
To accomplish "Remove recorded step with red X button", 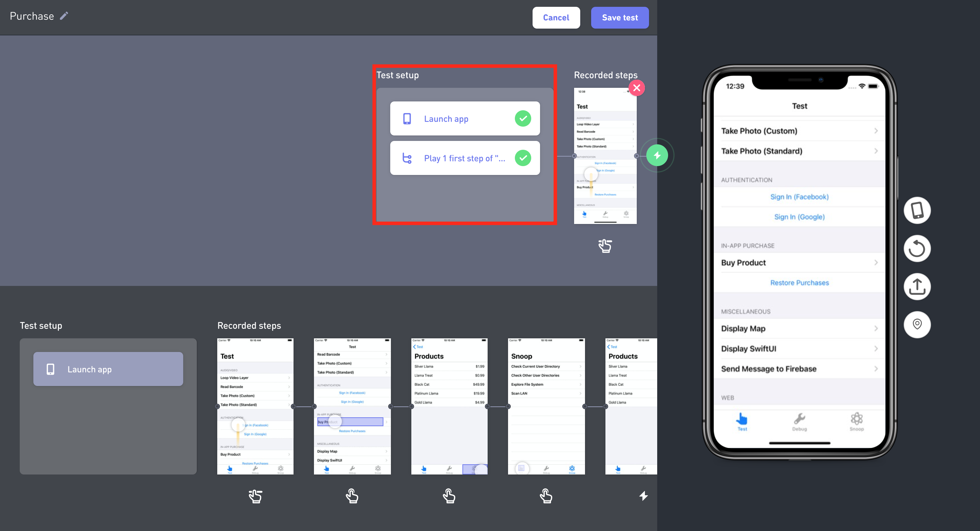I will pyautogui.click(x=636, y=88).
